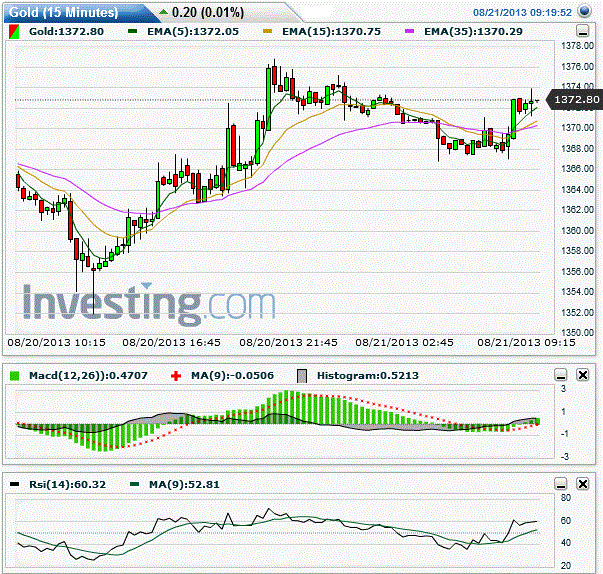Click the MA(9):-0.0506 label
The height and width of the screenshot is (574, 603).
(x=232, y=376)
